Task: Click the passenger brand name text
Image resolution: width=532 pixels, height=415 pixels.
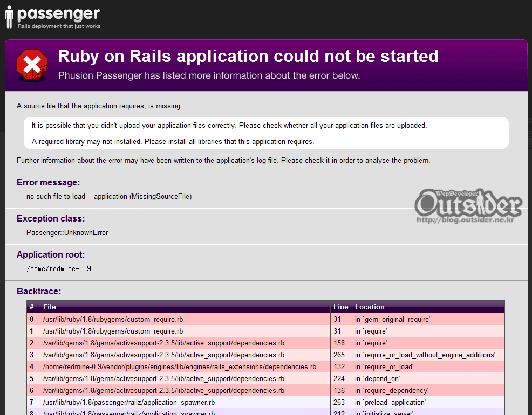Action: coord(58,14)
